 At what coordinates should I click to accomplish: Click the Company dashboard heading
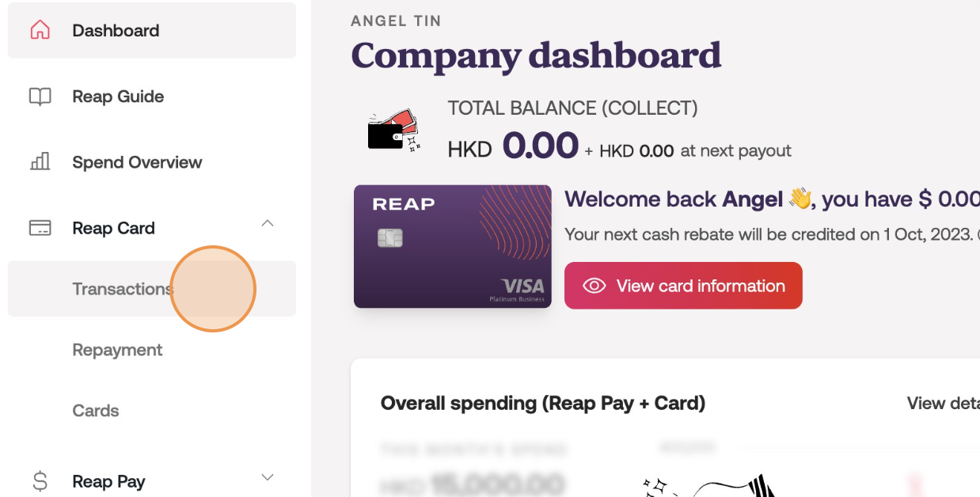(536, 56)
